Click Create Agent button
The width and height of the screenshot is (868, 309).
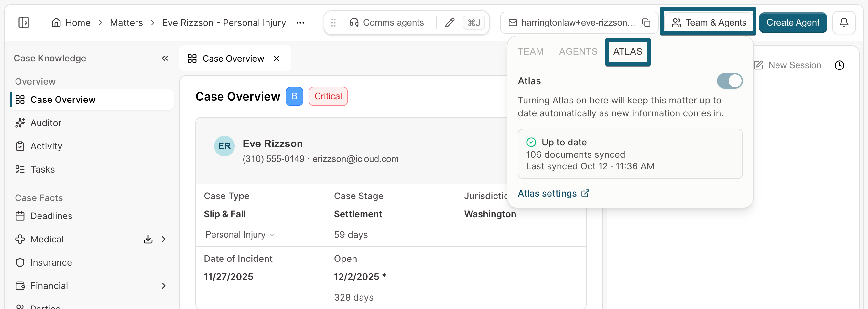pyautogui.click(x=793, y=23)
